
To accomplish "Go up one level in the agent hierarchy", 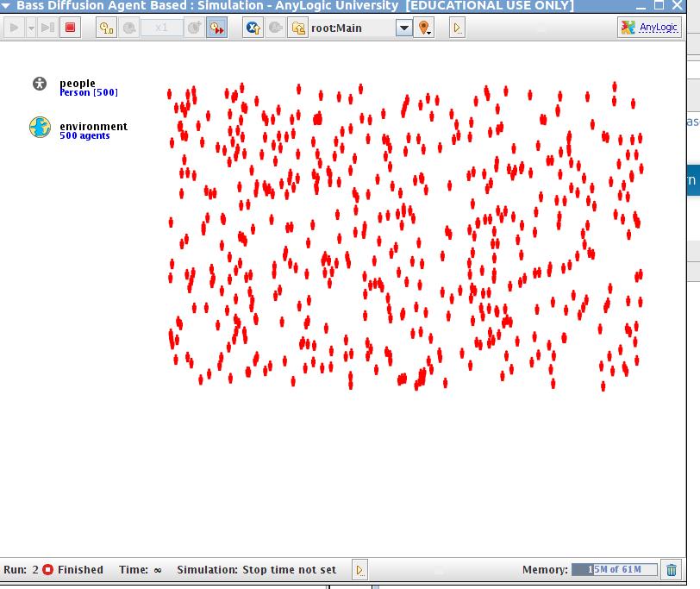I will [x=297, y=28].
